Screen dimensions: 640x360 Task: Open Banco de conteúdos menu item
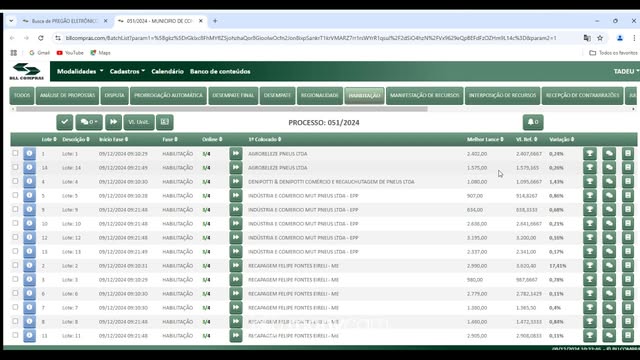coord(220,71)
